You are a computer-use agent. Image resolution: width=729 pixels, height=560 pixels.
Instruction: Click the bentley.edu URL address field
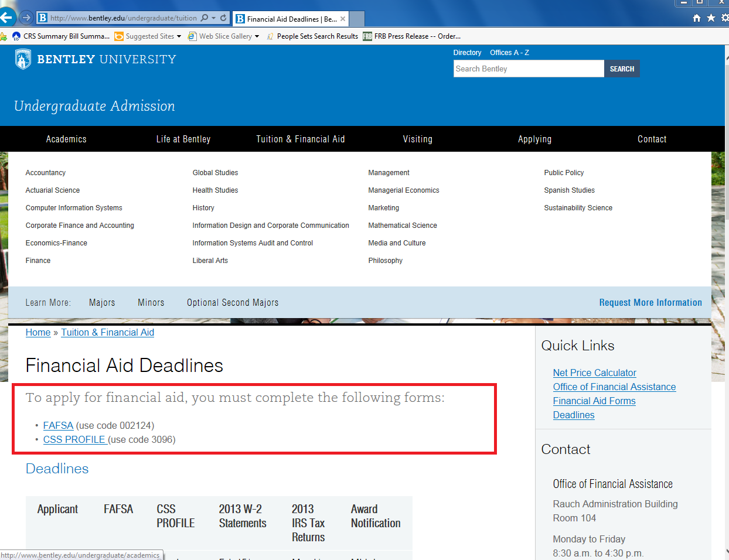(124, 18)
